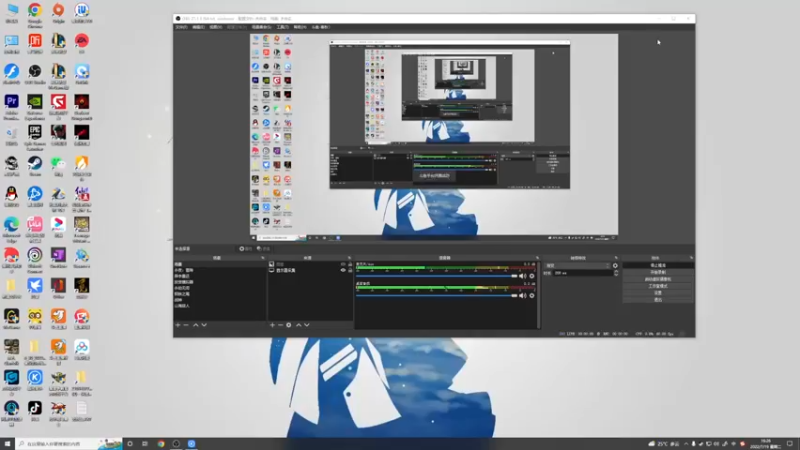Toggle lock on 显示器采集 source

tap(349, 270)
